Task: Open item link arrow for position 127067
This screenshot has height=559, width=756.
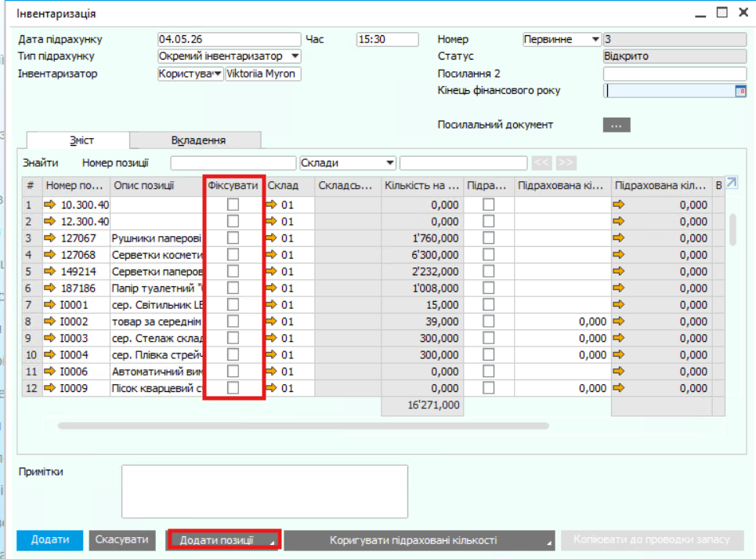Action: click(49, 238)
